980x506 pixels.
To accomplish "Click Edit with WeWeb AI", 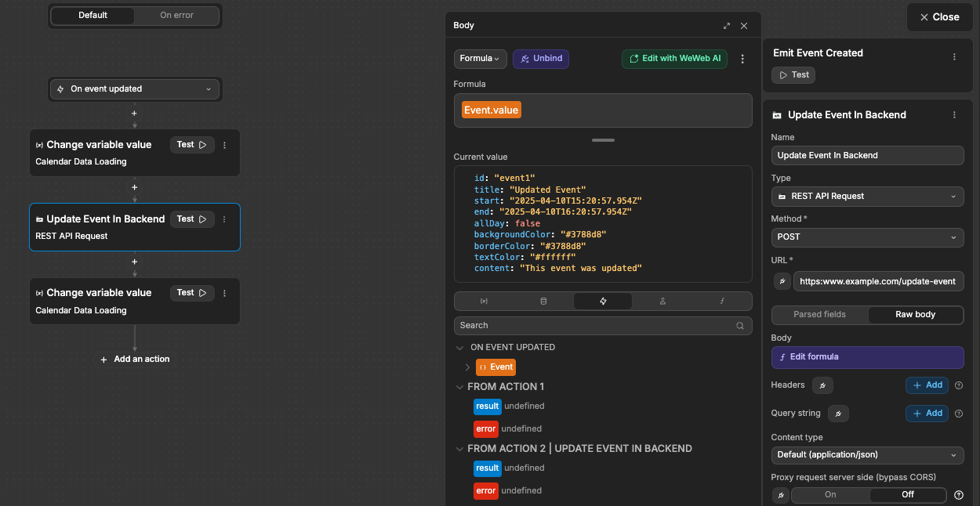I will click(674, 58).
